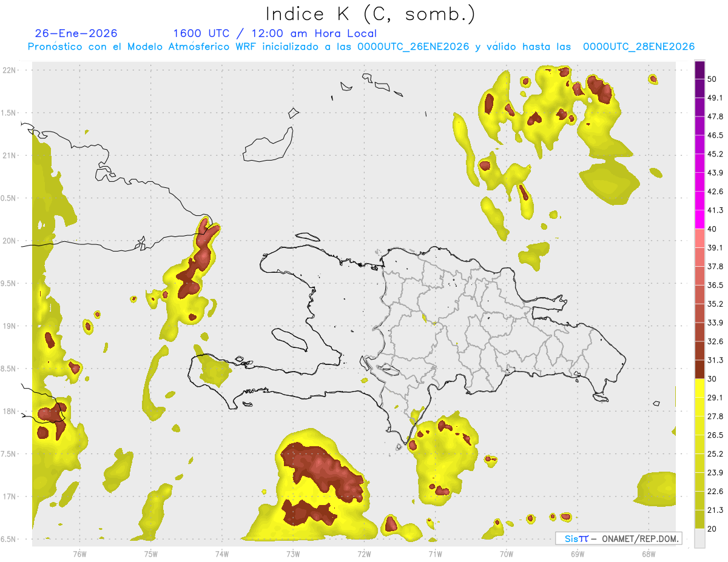
Task: Click the longitude axis label "68W"
Action: tap(649, 554)
